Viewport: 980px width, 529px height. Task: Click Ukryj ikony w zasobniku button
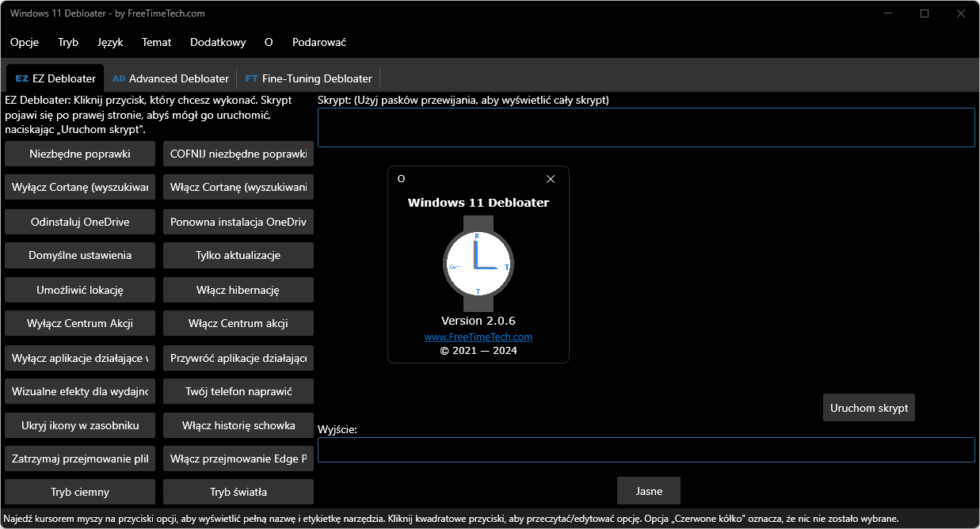point(80,425)
